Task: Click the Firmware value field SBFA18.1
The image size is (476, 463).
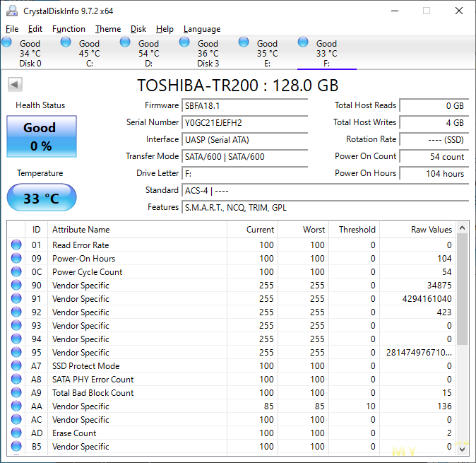Action: click(x=245, y=105)
